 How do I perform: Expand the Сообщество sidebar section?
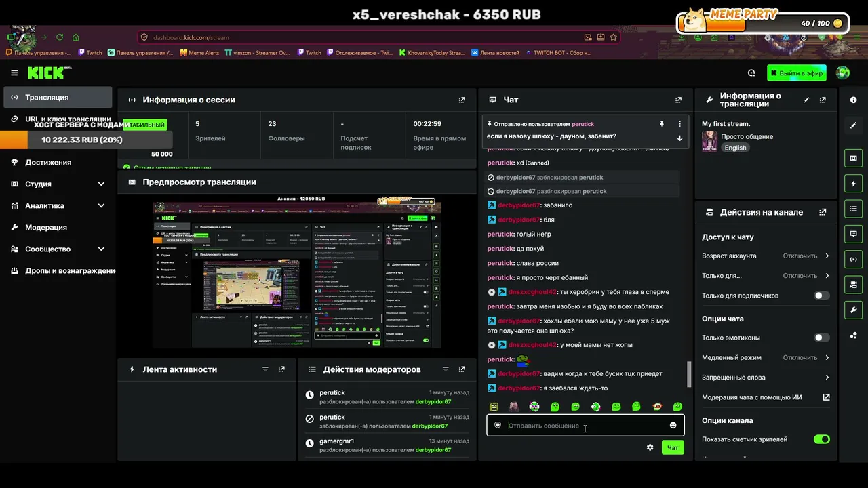point(58,249)
